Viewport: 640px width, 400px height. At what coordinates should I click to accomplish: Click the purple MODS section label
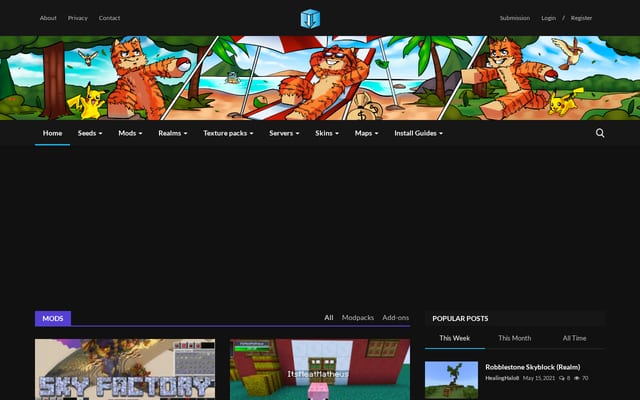pyautogui.click(x=53, y=318)
